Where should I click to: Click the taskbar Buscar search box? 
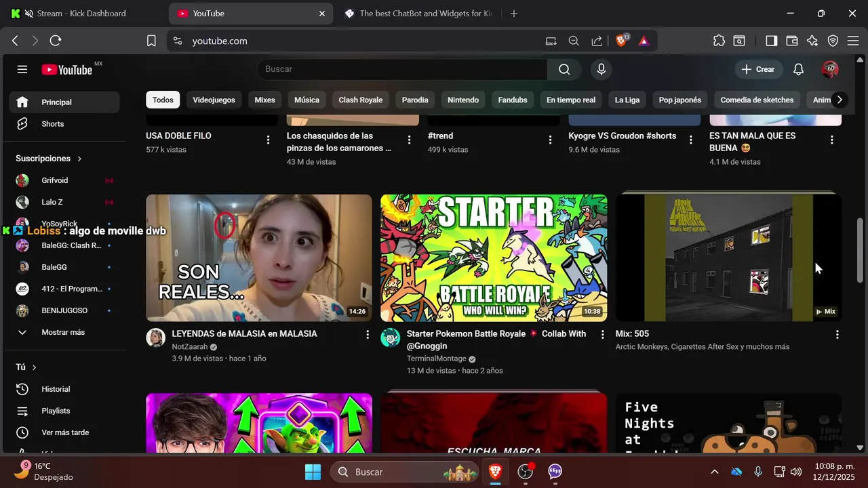point(406,472)
